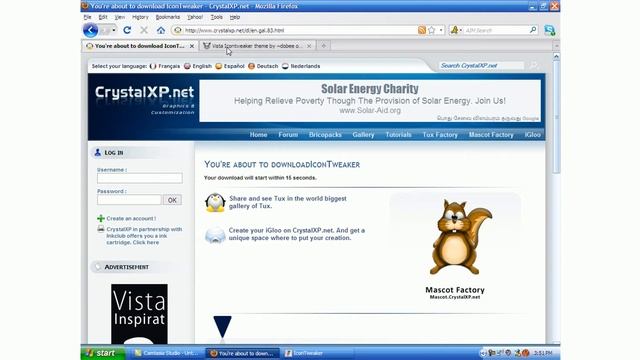The image size is (640, 360).
Task: Open the Inkclub 'Click here' link
Action: (x=146, y=242)
